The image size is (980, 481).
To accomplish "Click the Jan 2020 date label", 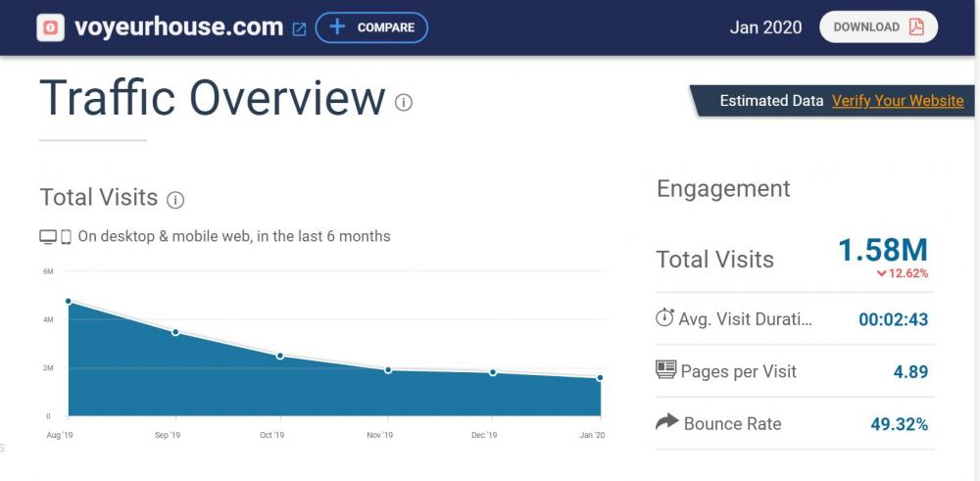I will point(765,27).
